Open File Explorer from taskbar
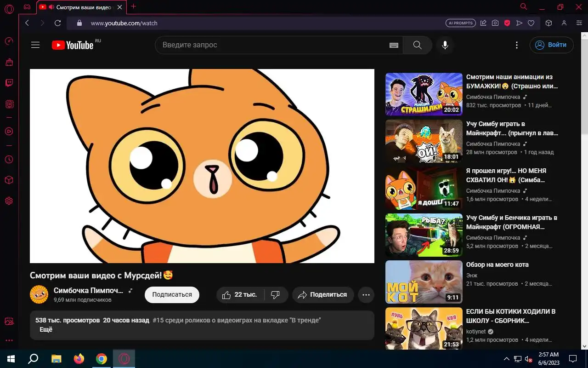 click(x=56, y=359)
